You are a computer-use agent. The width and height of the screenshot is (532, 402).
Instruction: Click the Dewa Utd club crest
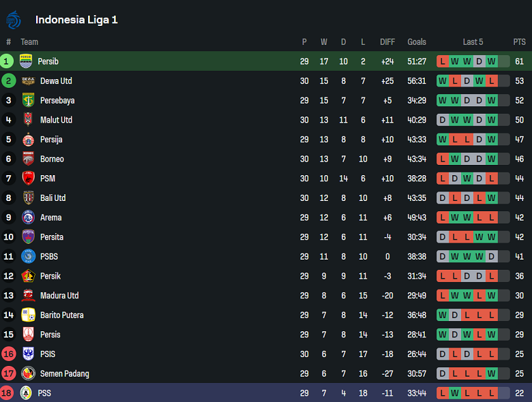click(28, 81)
